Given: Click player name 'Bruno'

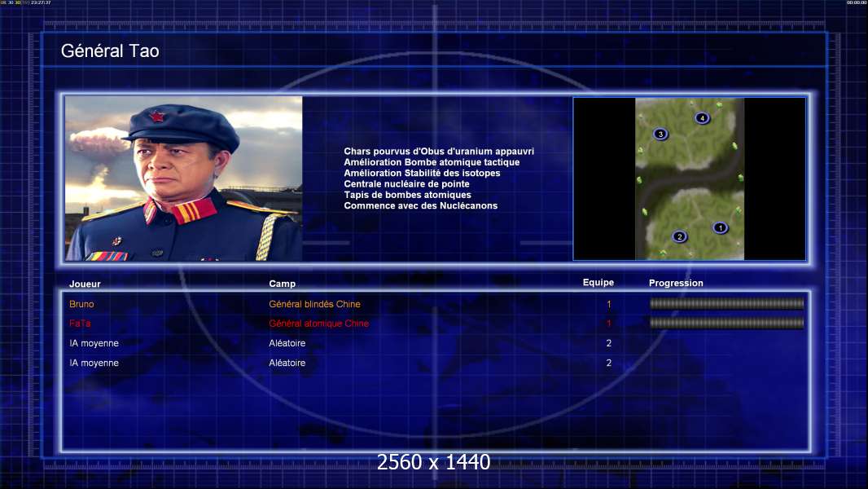Looking at the screenshot, I should click(81, 304).
